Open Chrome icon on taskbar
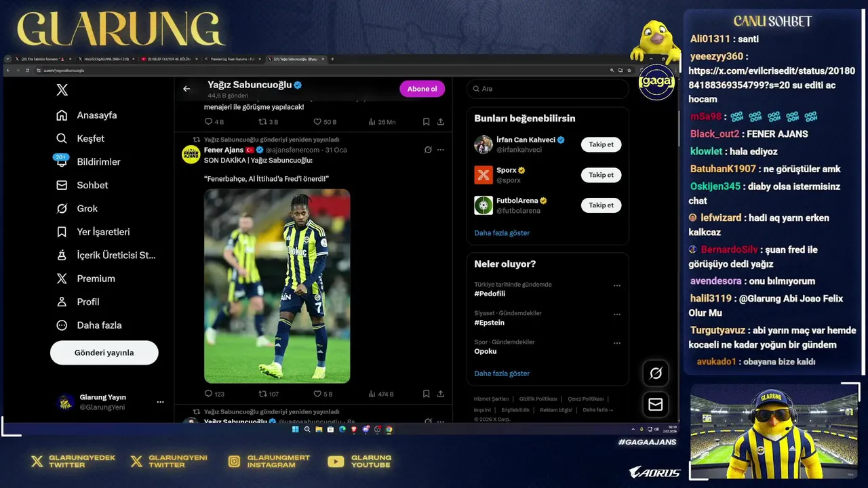This screenshot has height=488, width=868. point(389,429)
